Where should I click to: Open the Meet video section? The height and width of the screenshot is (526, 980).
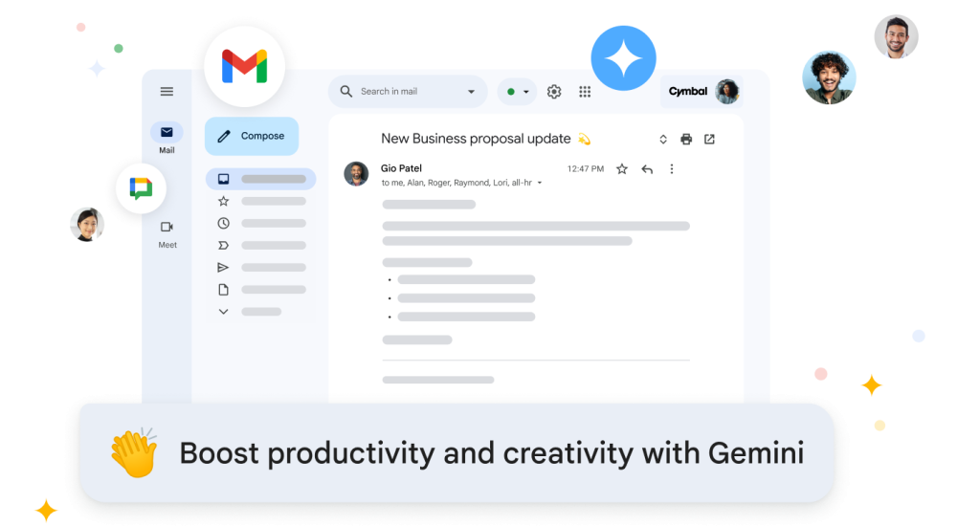coord(167,227)
